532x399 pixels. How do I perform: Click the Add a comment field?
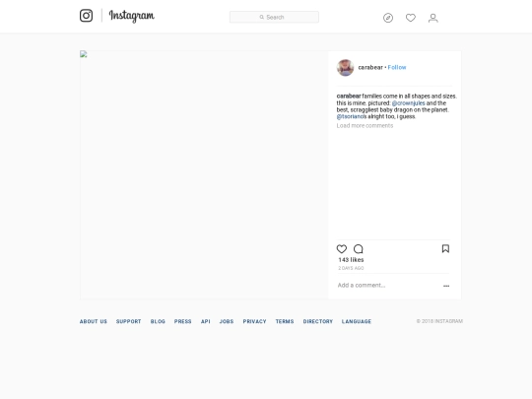[x=388, y=286]
